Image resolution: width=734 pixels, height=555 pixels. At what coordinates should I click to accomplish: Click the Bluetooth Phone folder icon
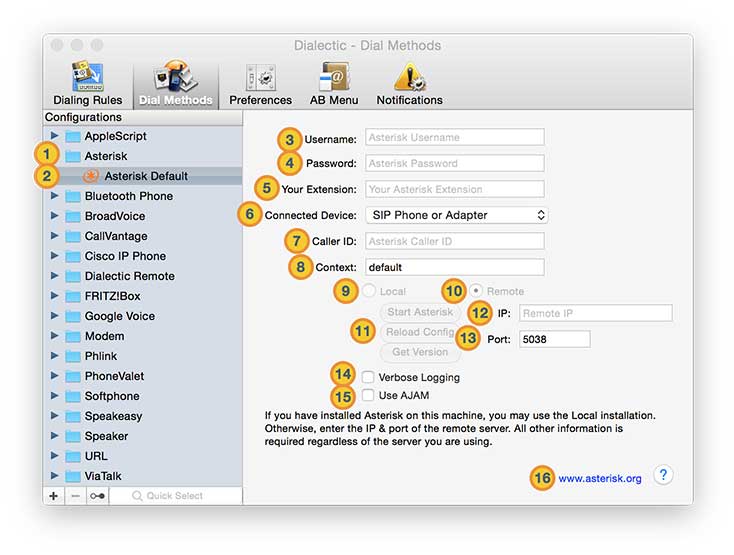pyautogui.click(x=73, y=196)
